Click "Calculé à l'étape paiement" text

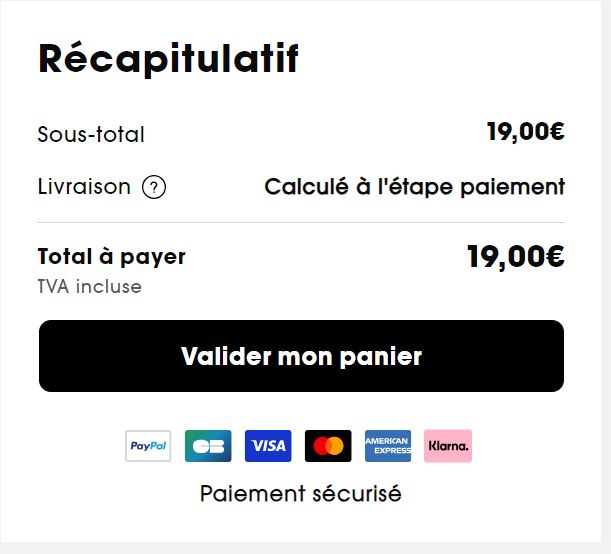pos(415,187)
